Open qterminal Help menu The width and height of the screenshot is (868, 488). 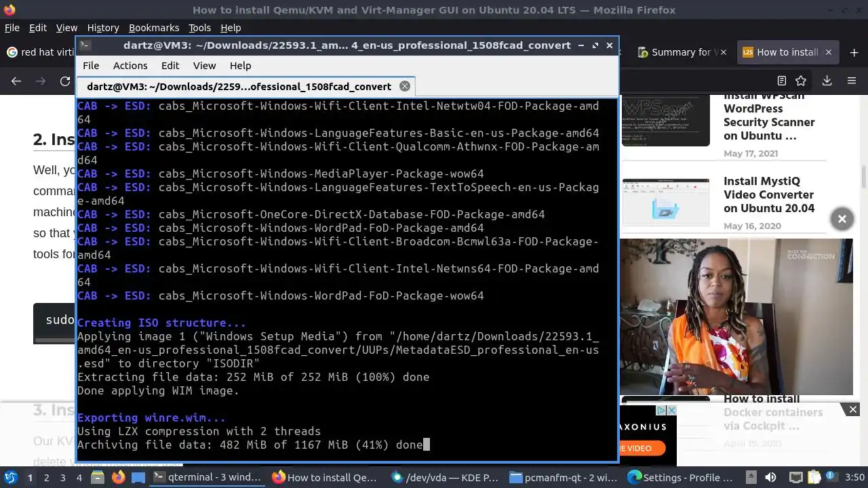[240, 66]
